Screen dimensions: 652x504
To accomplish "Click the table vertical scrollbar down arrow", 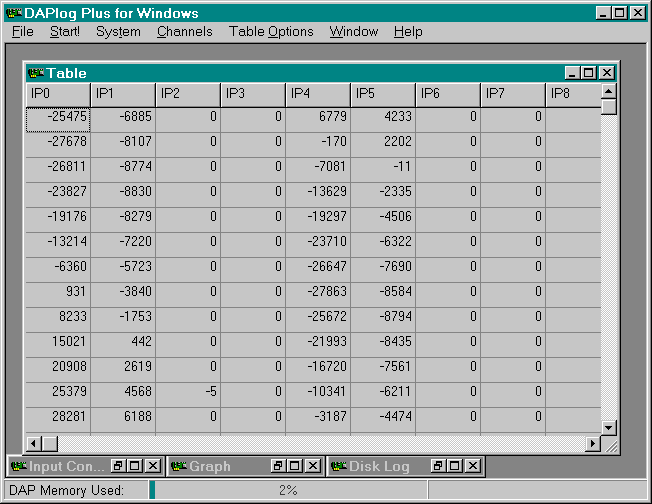I will coord(609,427).
